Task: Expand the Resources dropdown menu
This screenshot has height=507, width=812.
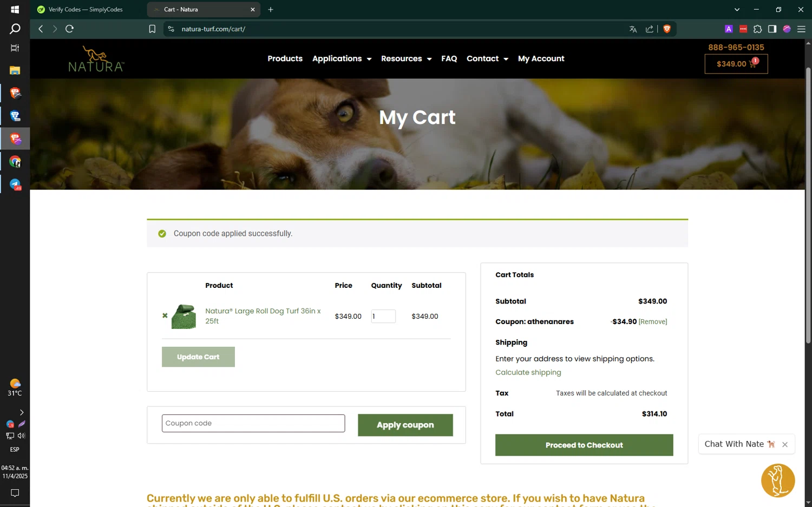Action: coord(406,58)
